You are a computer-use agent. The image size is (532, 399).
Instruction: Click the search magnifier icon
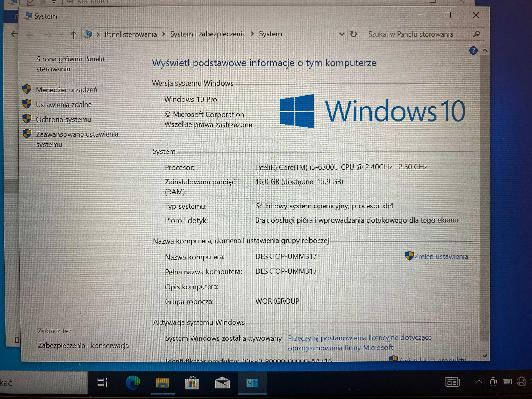coord(476,34)
